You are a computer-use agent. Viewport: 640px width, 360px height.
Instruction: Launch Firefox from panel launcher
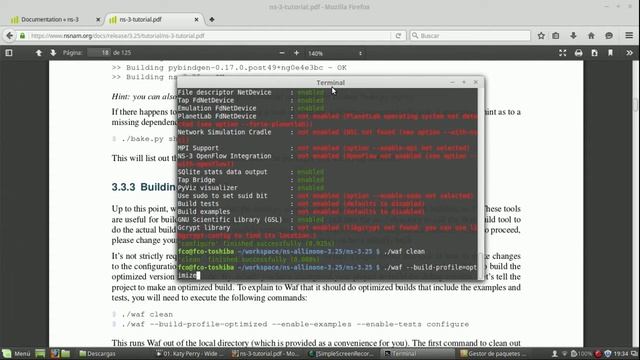pos(55,353)
